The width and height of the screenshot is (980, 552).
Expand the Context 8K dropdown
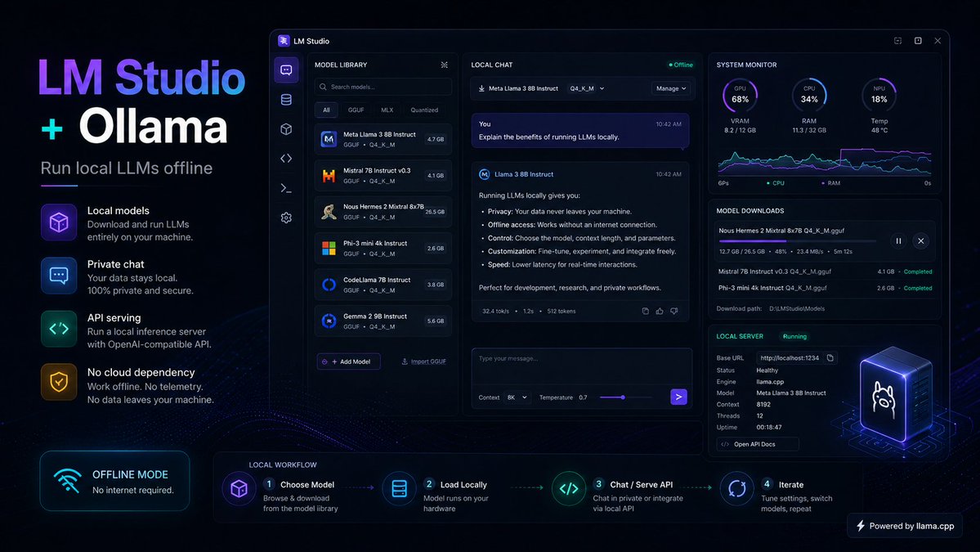pyautogui.click(x=517, y=397)
